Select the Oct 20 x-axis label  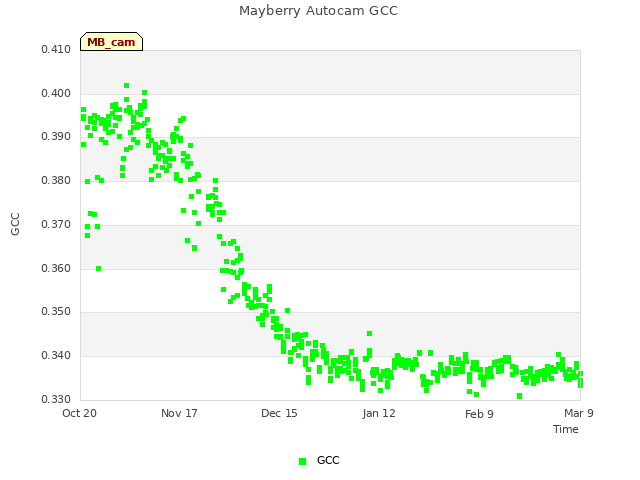pyautogui.click(x=79, y=413)
